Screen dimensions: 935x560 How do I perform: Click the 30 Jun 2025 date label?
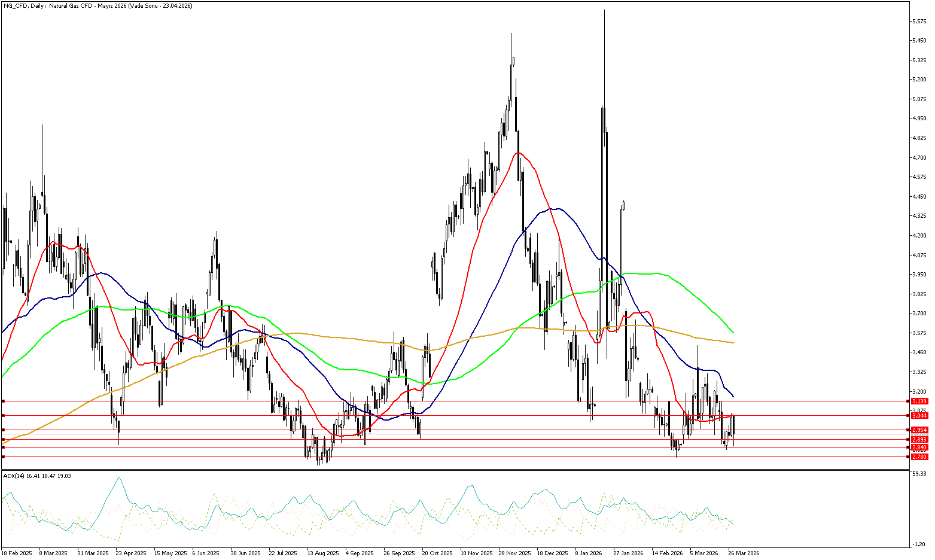coord(245,553)
